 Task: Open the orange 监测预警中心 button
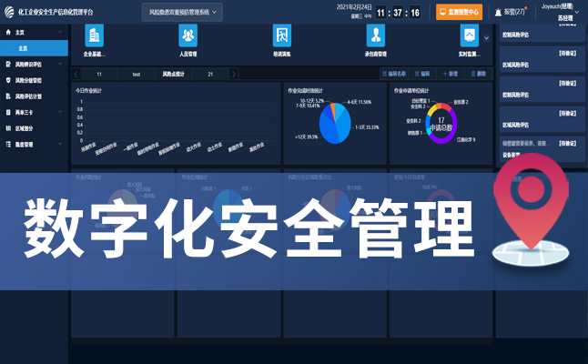(459, 12)
